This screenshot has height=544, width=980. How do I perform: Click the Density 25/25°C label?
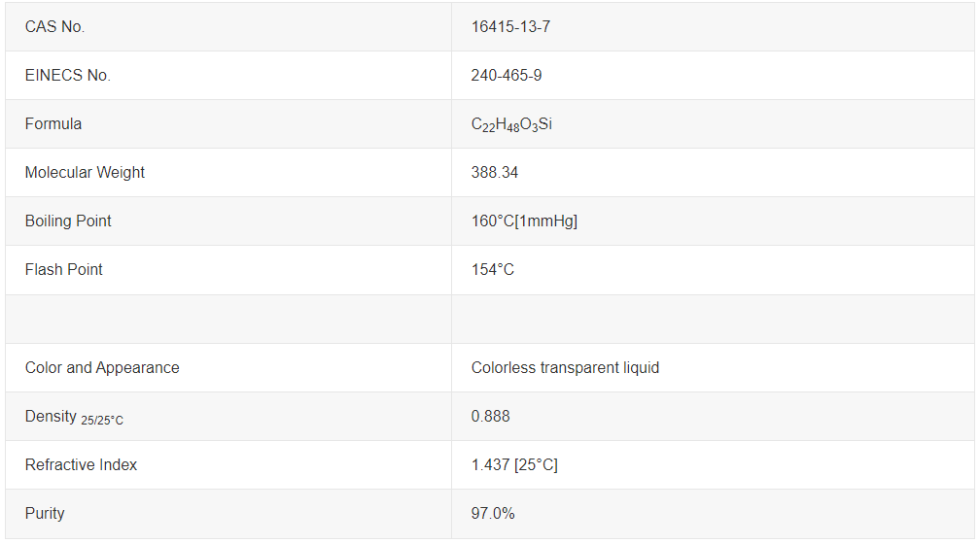(x=74, y=418)
